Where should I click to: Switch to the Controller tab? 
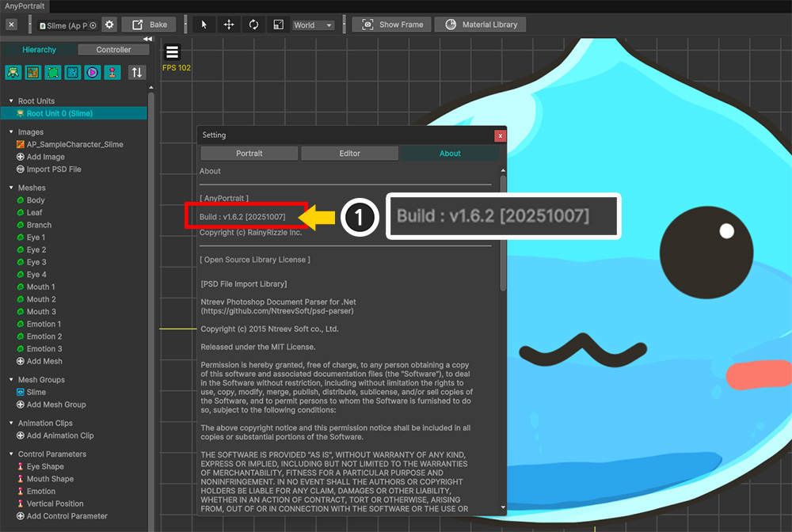tap(113, 50)
